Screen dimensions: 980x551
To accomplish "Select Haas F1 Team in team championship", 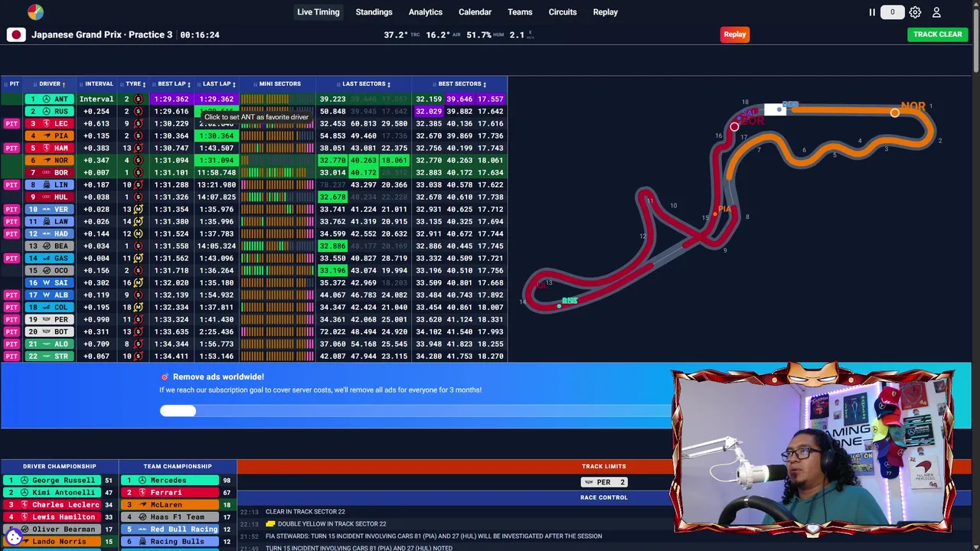I will 170,517.
